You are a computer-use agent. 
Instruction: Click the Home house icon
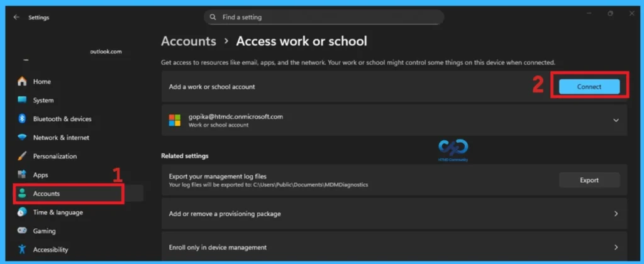(22, 81)
